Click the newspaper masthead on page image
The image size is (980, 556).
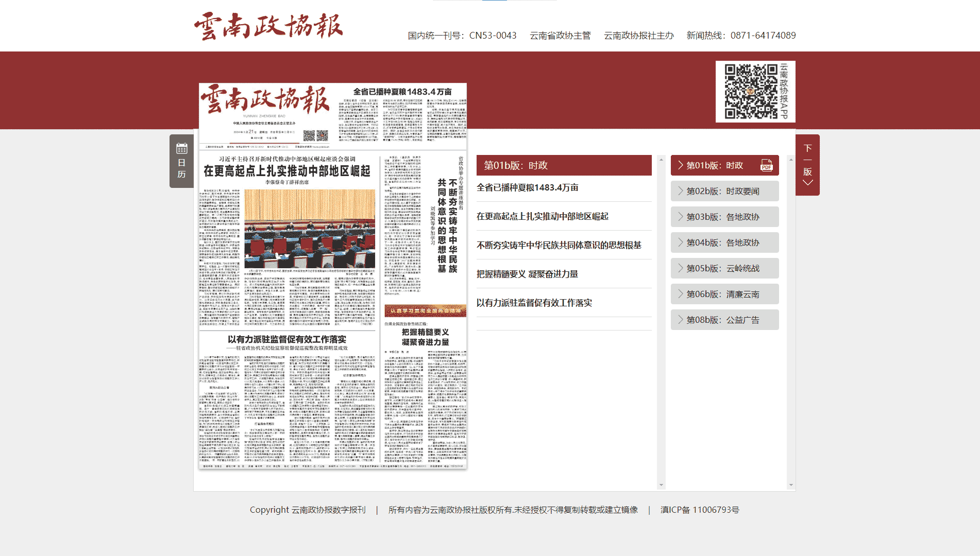265,100
